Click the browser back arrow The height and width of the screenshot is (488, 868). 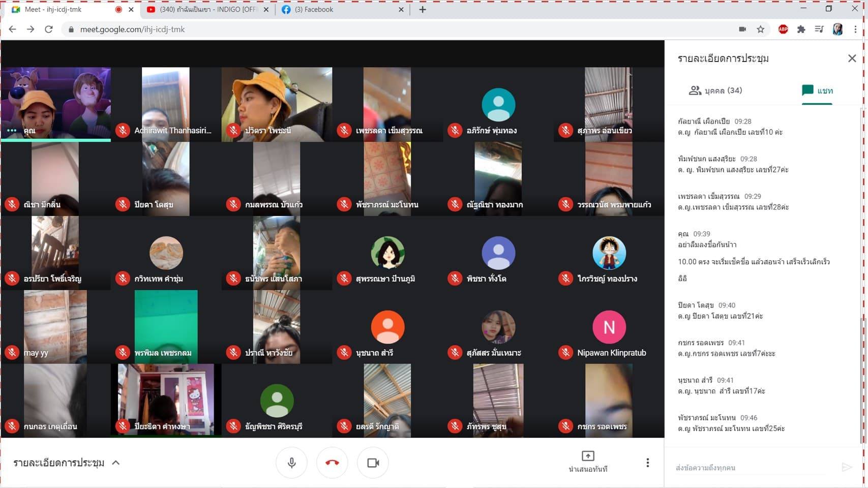13,29
